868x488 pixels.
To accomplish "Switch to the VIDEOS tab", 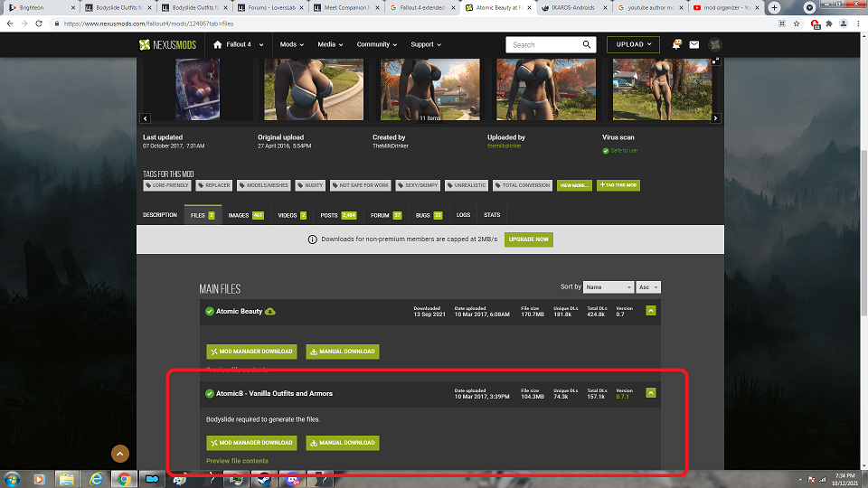I will (292, 215).
